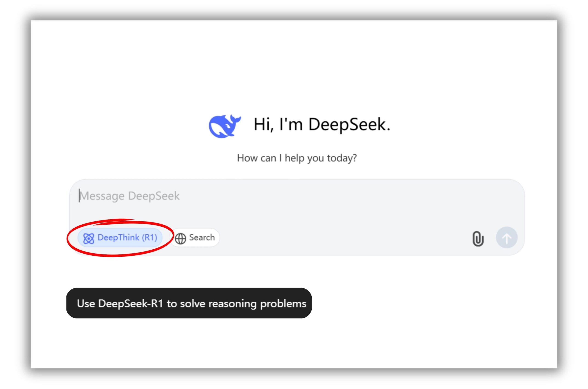Click the 'How can I help you today?' text
This screenshot has height=389, width=588.
click(297, 158)
